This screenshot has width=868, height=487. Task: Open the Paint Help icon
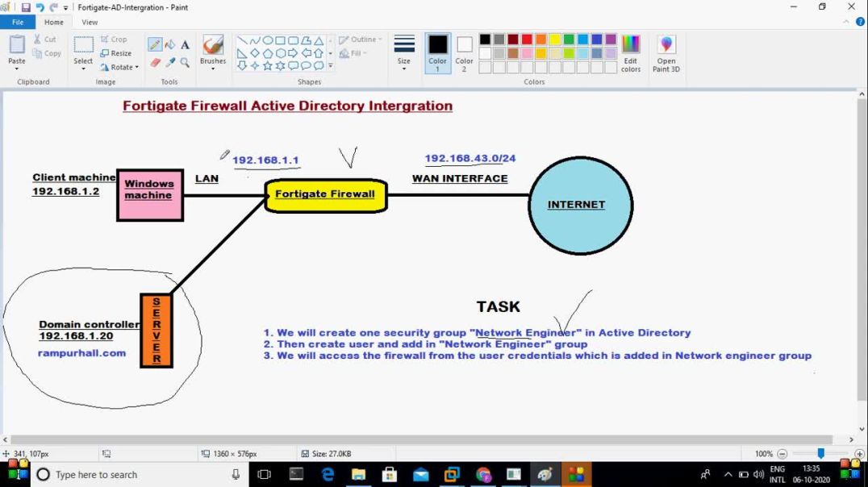pyautogui.click(x=860, y=22)
